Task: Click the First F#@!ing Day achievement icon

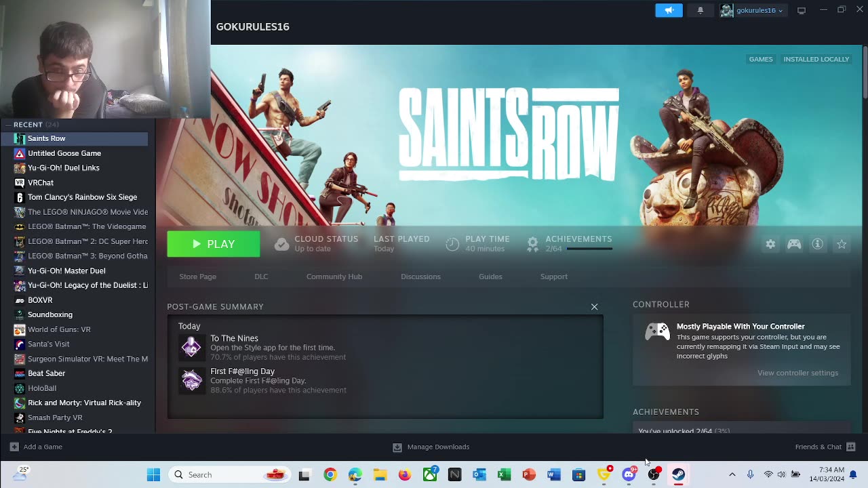Action: tap(191, 380)
